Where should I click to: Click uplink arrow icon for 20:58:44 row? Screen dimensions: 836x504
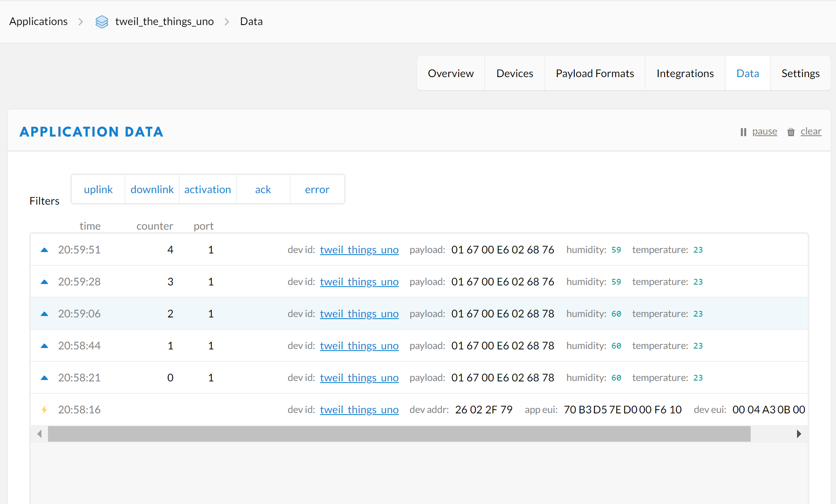coord(45,346)
